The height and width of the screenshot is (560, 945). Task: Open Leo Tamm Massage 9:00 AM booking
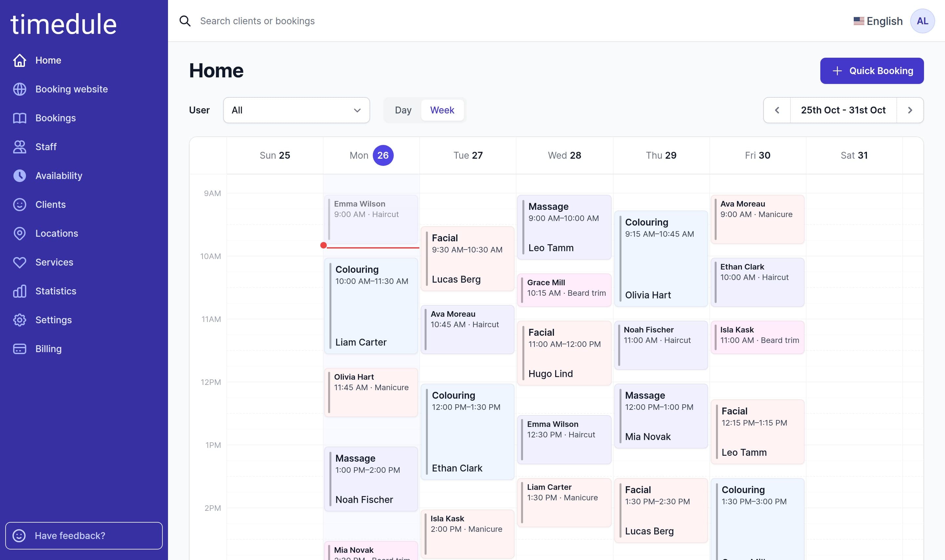[x=564, y=227]
